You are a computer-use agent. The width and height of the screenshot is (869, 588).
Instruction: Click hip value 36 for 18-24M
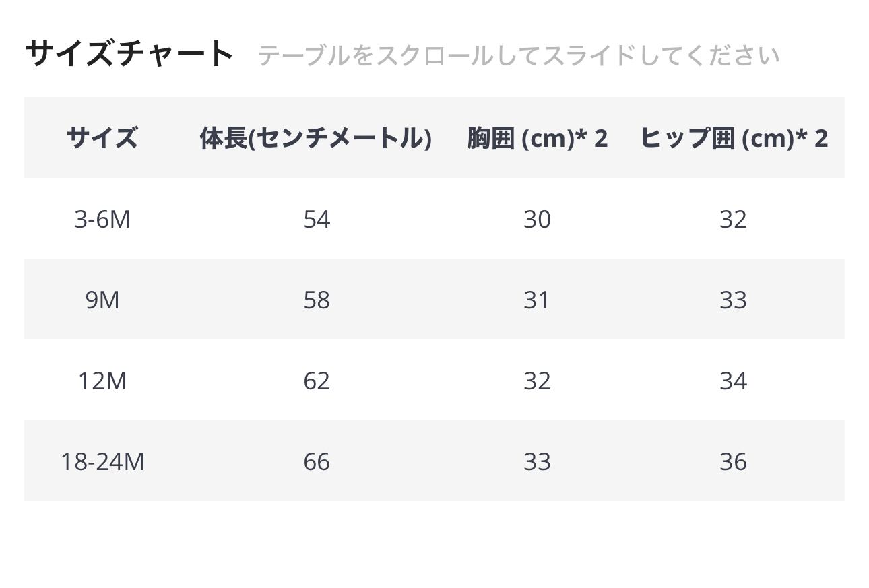click(x=733, y=461)
